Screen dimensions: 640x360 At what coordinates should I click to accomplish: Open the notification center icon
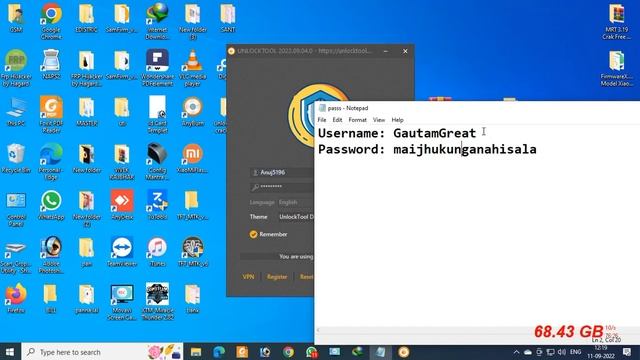click(x=627, y=352)
